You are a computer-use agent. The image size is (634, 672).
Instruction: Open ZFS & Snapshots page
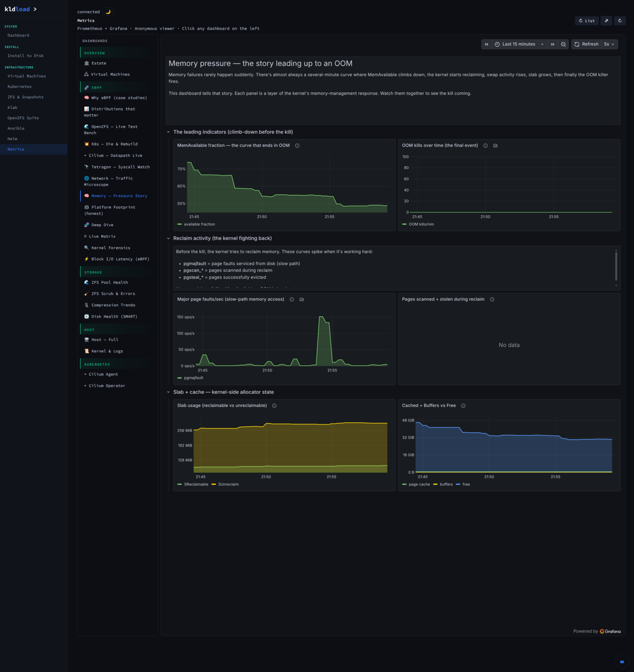(34, 97)
